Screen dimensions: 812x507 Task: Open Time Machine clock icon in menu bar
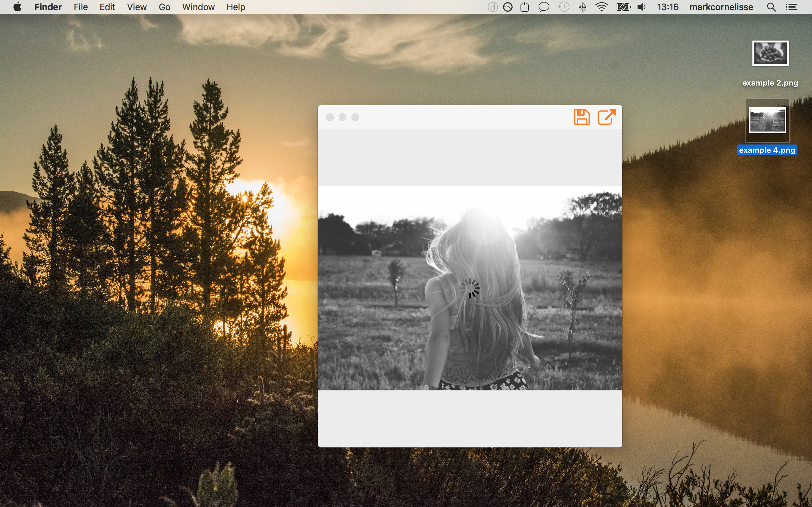(x=564, y=7)
